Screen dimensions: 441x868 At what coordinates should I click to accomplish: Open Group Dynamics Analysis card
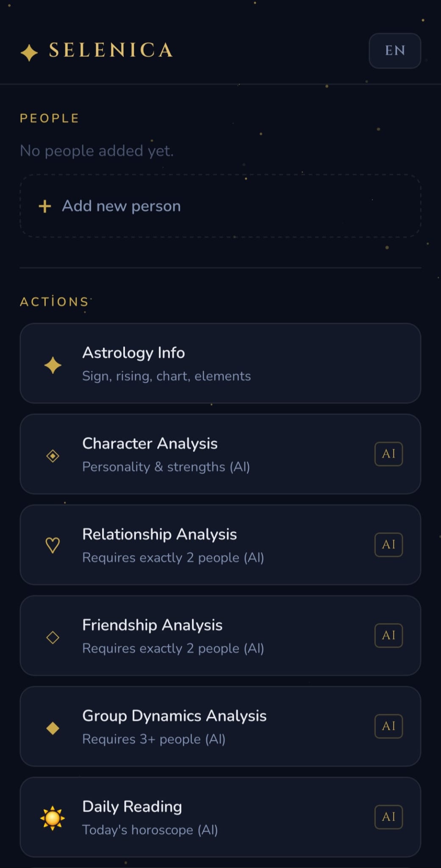point(220,726)
